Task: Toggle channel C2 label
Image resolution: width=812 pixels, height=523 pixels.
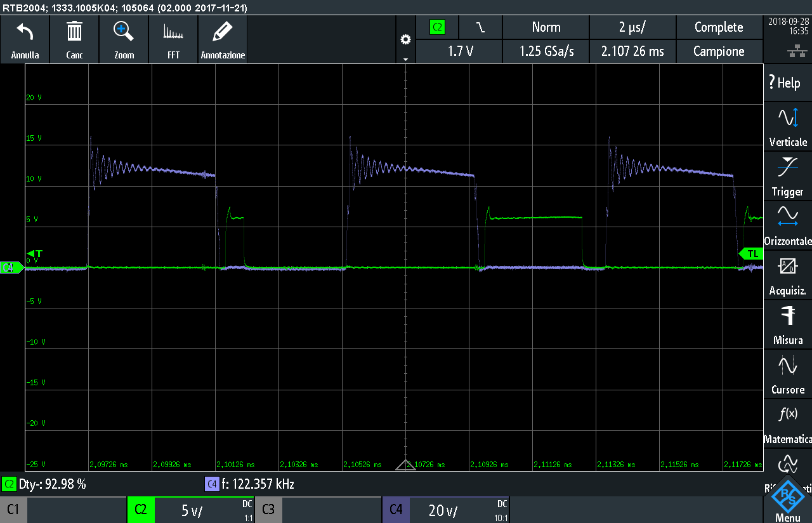Action: click(x=141, y=510)
